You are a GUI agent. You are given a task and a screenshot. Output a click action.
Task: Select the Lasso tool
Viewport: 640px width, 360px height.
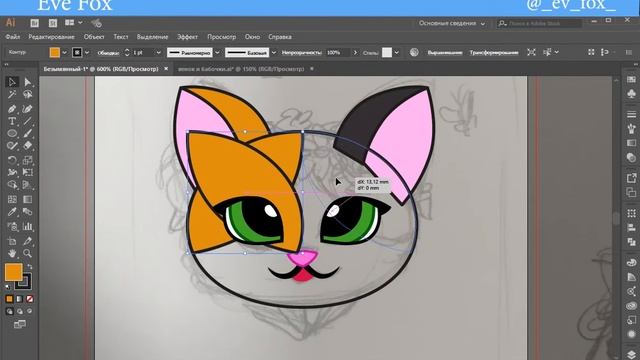27,95
